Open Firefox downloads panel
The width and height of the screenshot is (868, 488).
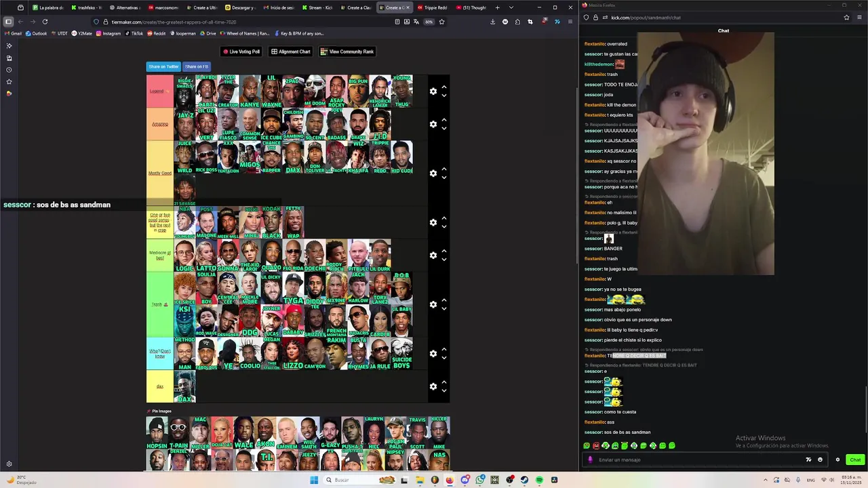(492, 22)
